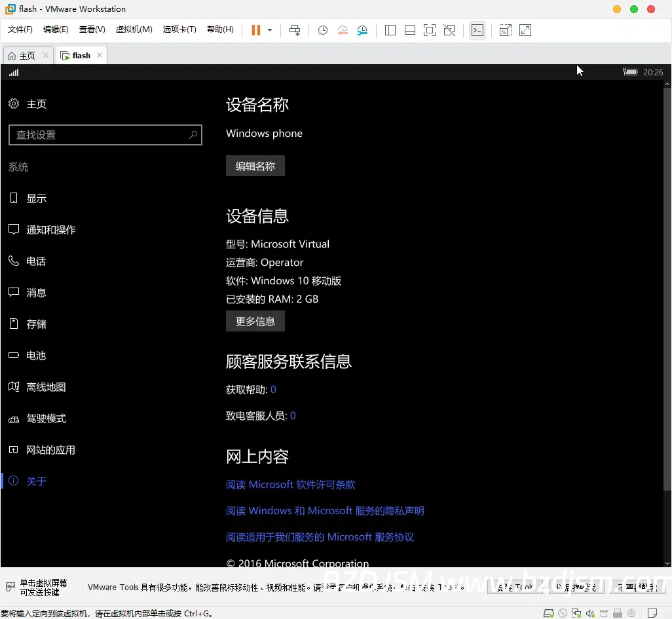This screenshot has height=619, width=672.
Task: Open the power options dropdown arrow
Action: pyautogui.click(x=270, y=30)
